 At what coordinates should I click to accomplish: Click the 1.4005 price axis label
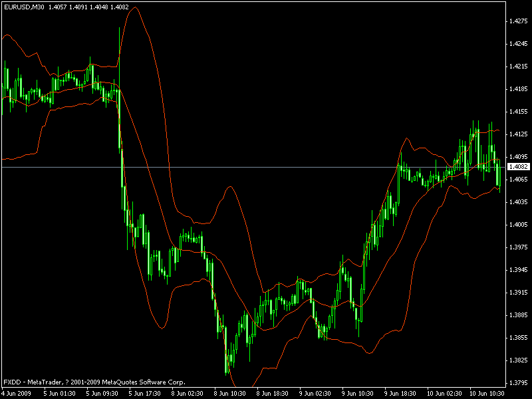(519, 224)
